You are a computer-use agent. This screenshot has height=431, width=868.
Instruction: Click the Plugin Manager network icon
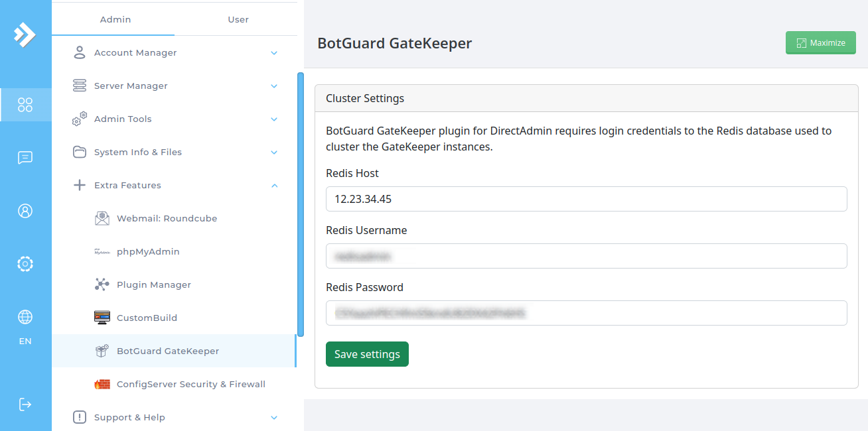[x=102, y=284]
